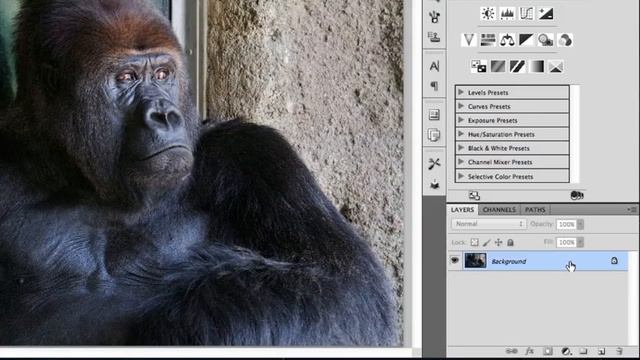
Task: Add a Levels adjustment layer
Action: [507, 14]
